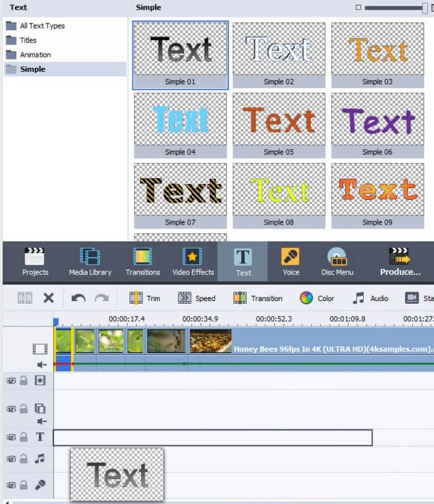Toggle visibility of the voice track
The height and width of the screenshot is (504, 434).
(x=11, y=485)
